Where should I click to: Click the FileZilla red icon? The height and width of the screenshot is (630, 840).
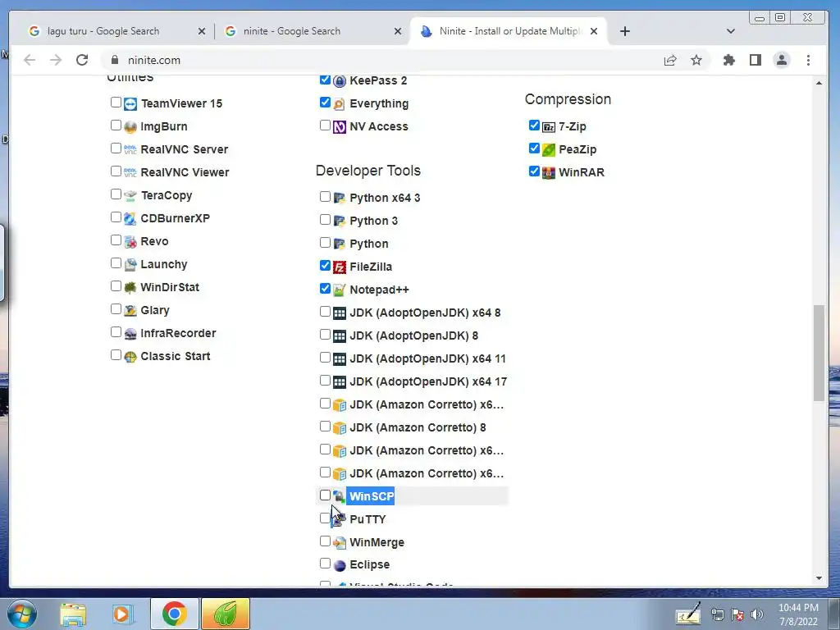click(x=339, y=267)
